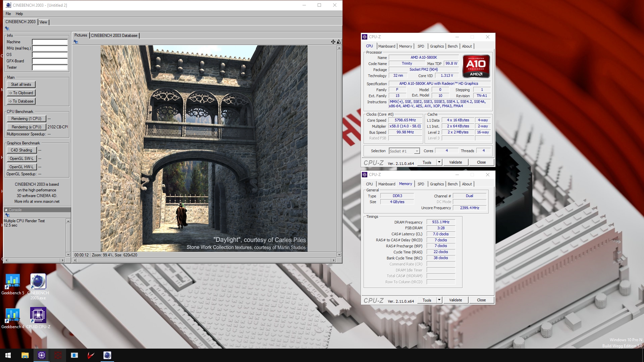
Task: Open About tab in upper CPU-Z window
Action: [x=467, y=46]
